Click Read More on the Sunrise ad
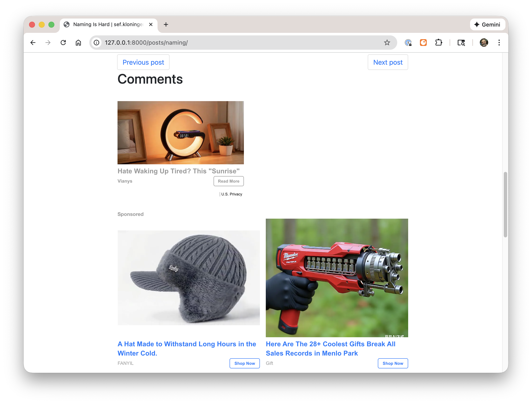Viewport: 532px width, 404px height. tap(228, 181)
